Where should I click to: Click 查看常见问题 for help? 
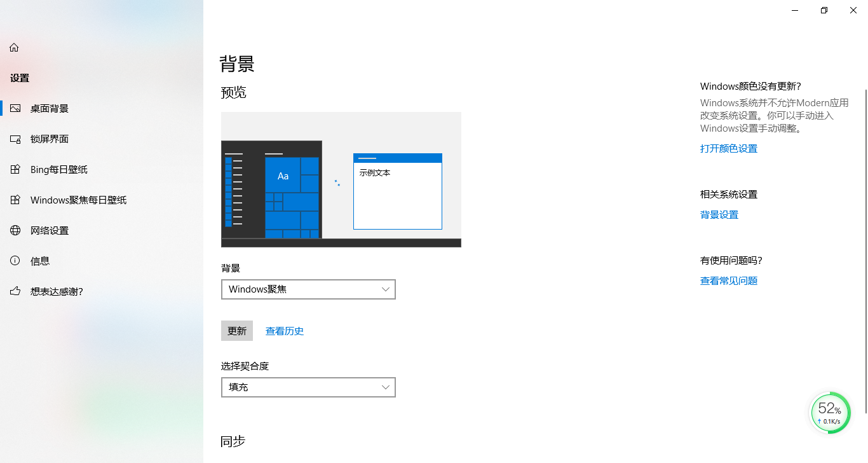click(x=728, y=280)
